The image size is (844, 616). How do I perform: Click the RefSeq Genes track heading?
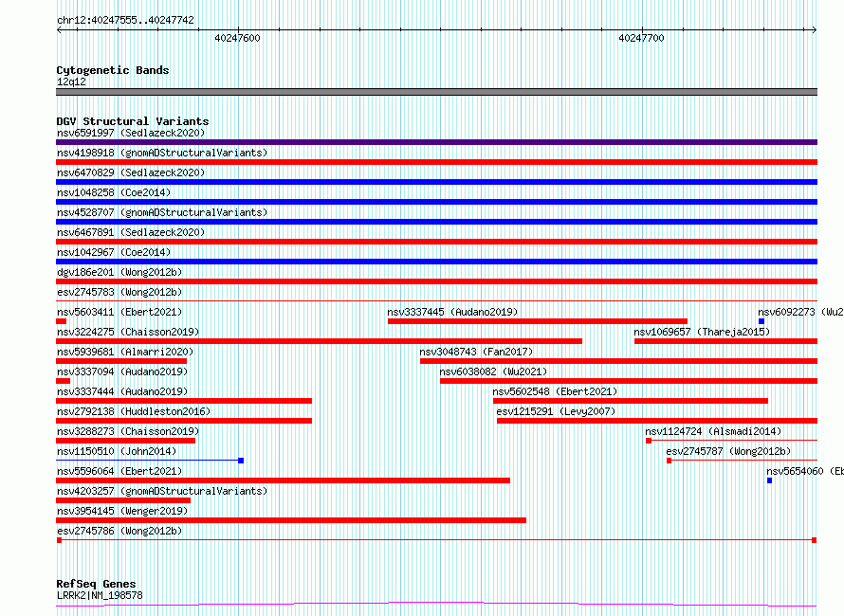tap(96, 584)
